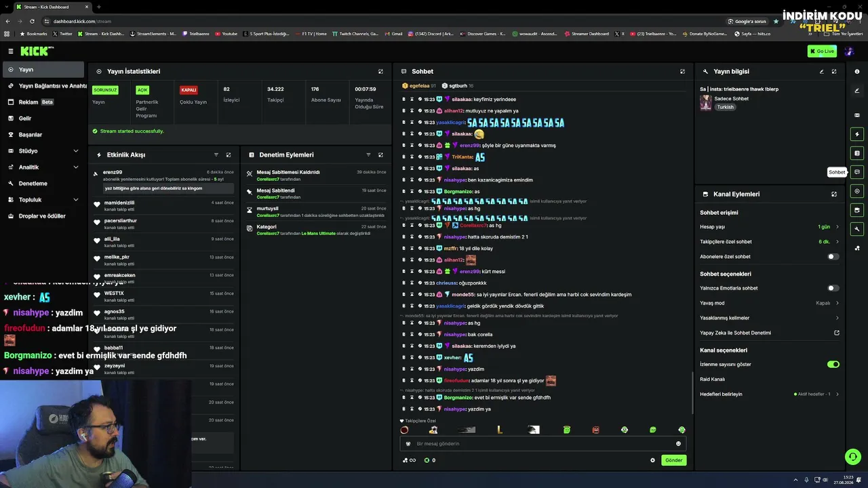Expand the Etkinlik Akışı panel fullscreen
The width and height of the screenshot is (868, 488).
229,155
